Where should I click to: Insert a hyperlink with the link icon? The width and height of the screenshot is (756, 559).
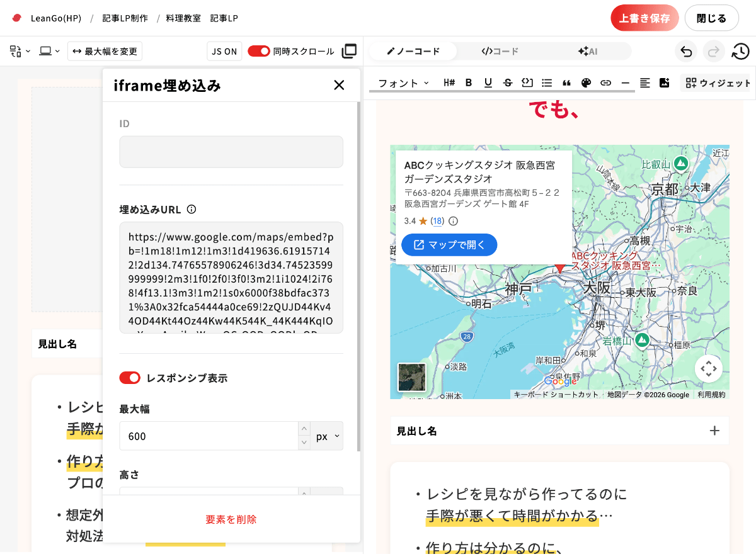tap(605, 82)
